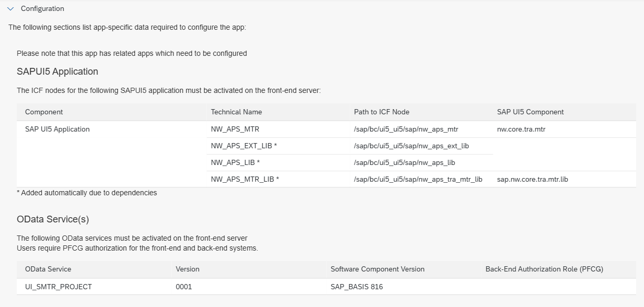
Task: Click the Technical Name column header
Action: [x=236, y=112]
